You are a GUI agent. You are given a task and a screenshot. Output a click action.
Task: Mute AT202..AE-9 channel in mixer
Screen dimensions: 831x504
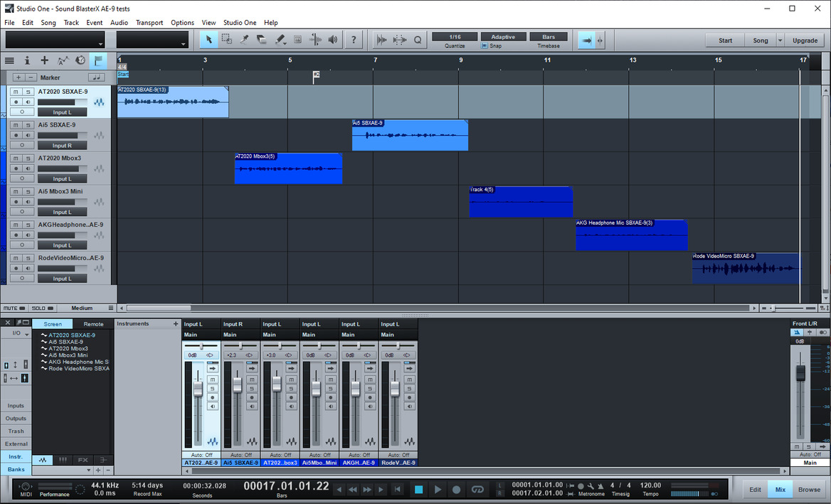tap(213, 380)
